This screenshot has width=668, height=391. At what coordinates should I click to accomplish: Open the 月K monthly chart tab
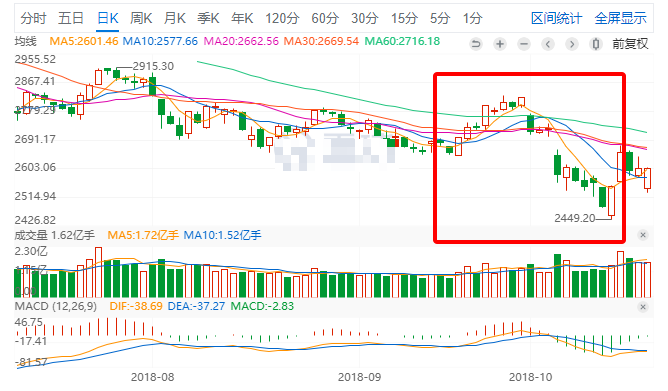[175, 18]
